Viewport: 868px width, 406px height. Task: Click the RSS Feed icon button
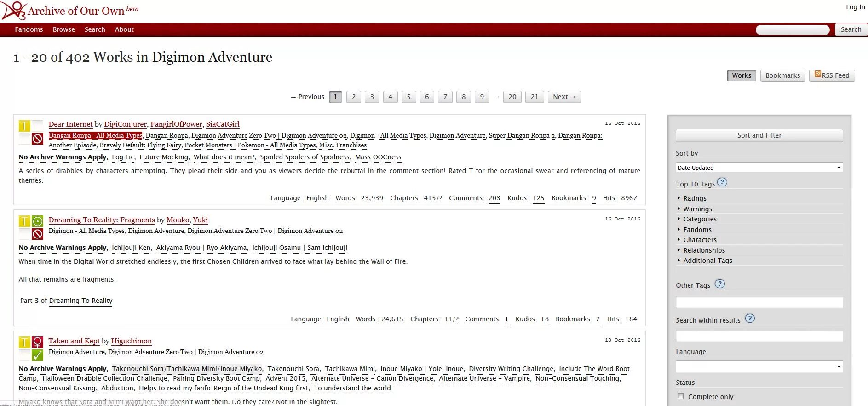click(x=832, y=75)
